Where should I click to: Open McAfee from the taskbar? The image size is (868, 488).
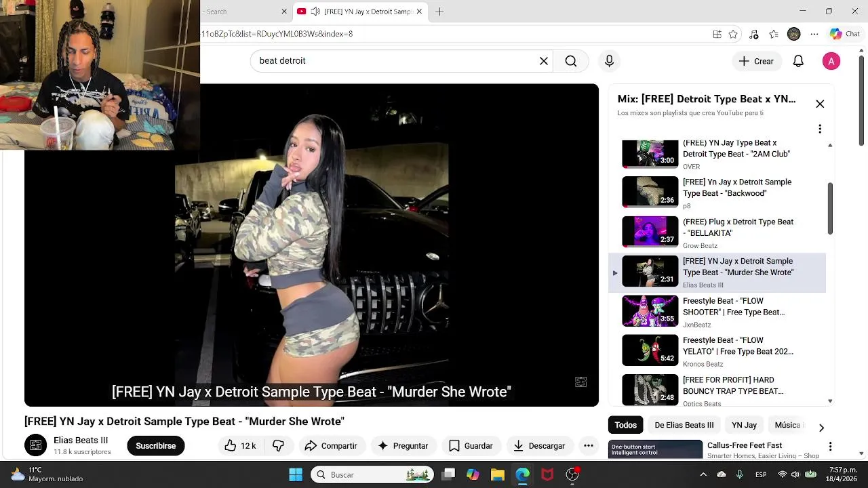tap(547, 474)
